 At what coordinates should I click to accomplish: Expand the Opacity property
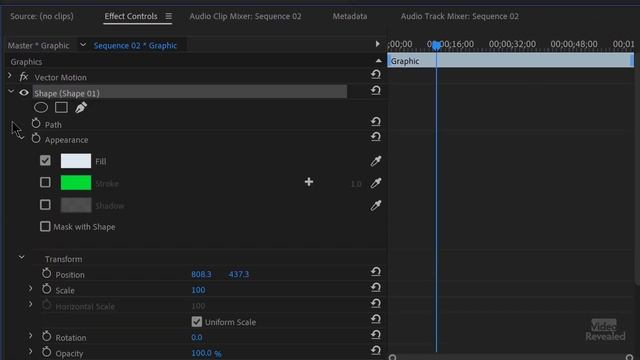pos(30,351)
